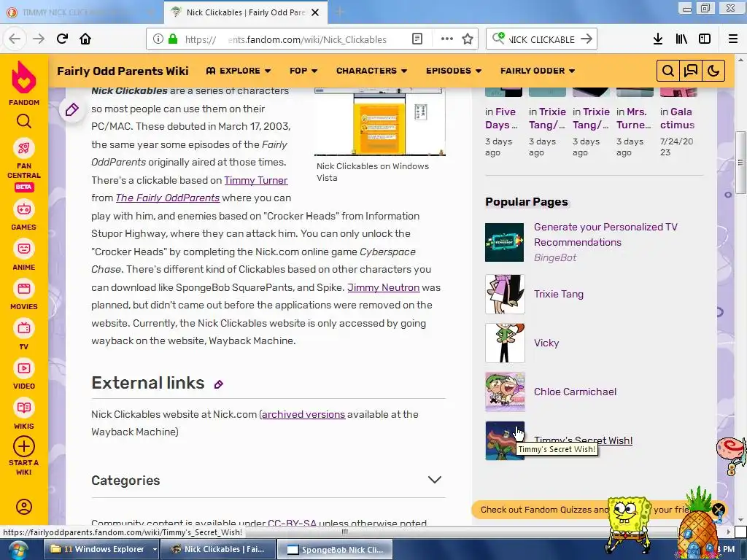Viewport: 747px width, 560px height.
Task: Expand the EXPLORE dropdown menu
Action: pos(239,71)
